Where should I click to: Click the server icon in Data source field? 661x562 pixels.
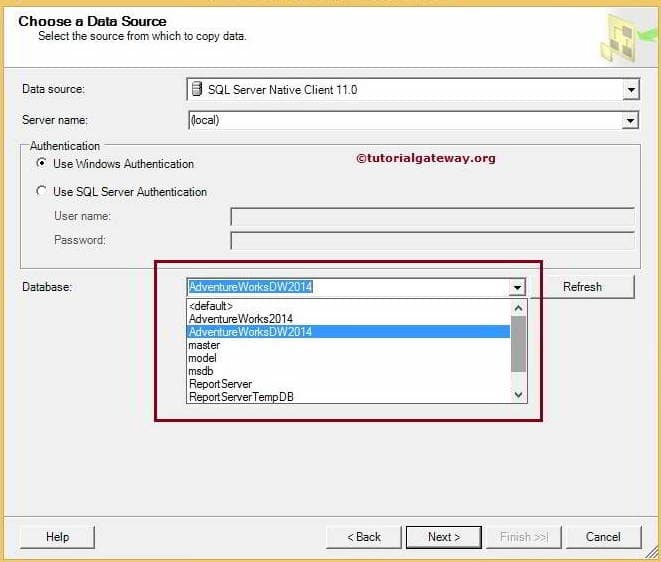(x=197, y=89)
